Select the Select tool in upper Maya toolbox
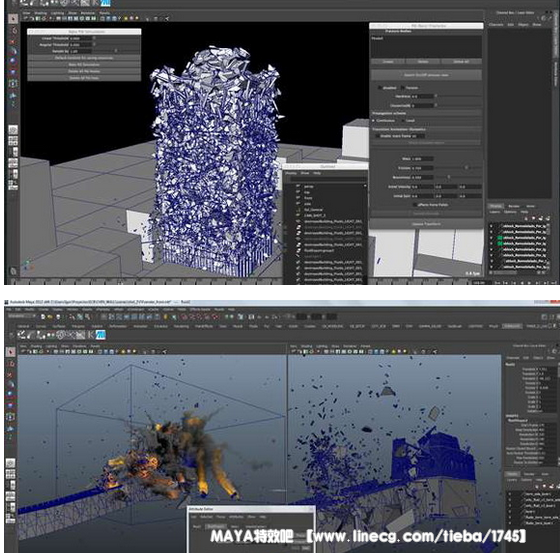The width and height of the screenshot is (560, 553). (x=13, y=18)
